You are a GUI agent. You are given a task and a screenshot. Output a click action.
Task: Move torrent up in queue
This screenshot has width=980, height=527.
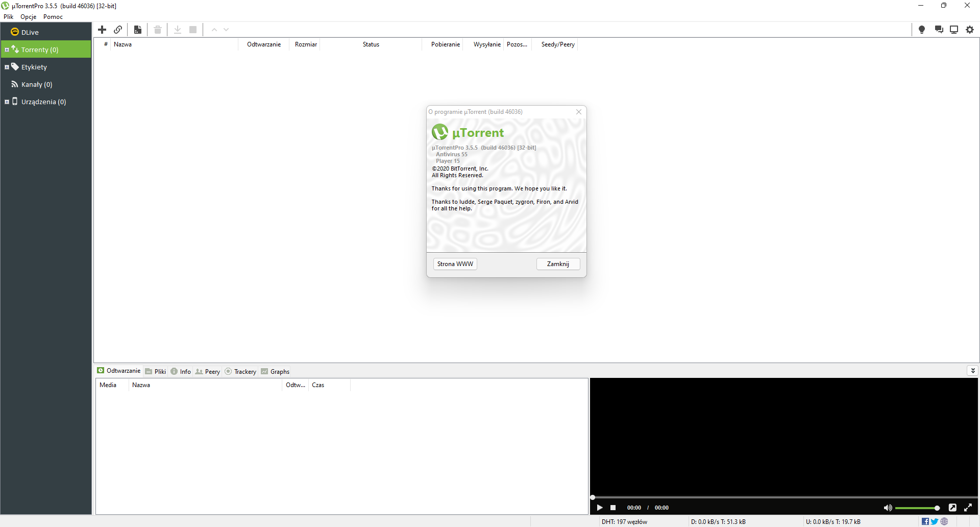[214, 30]
